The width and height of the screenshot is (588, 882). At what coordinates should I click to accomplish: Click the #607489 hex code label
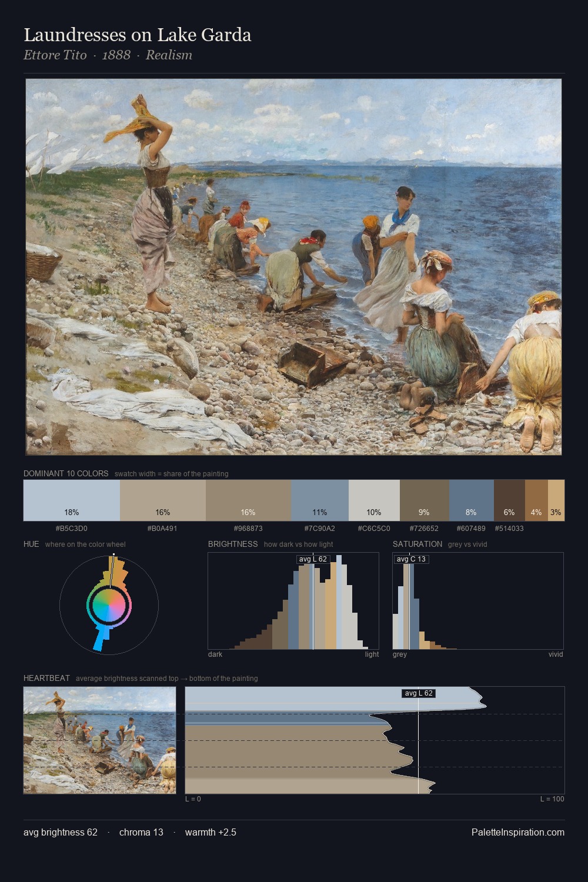click(472, 529)
